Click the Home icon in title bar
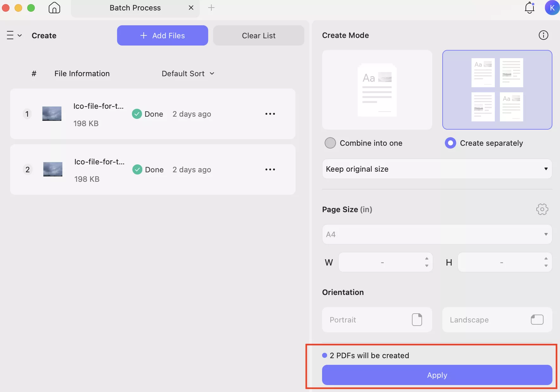The width and height of the screenshot is (560, 392). click(x=54, y=8)
